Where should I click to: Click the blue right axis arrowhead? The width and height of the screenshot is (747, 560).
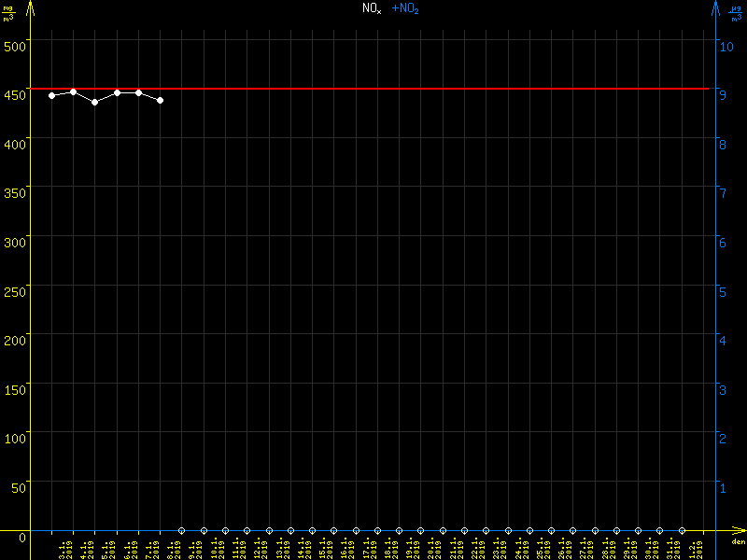coord(715,7)
